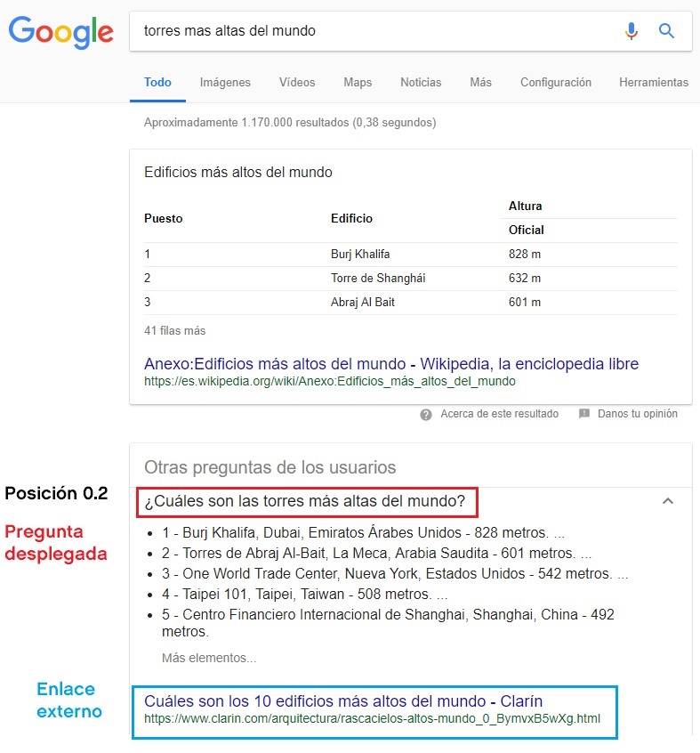Click the question mark beside 'Acerca de este resultado'

pos(429,413)
